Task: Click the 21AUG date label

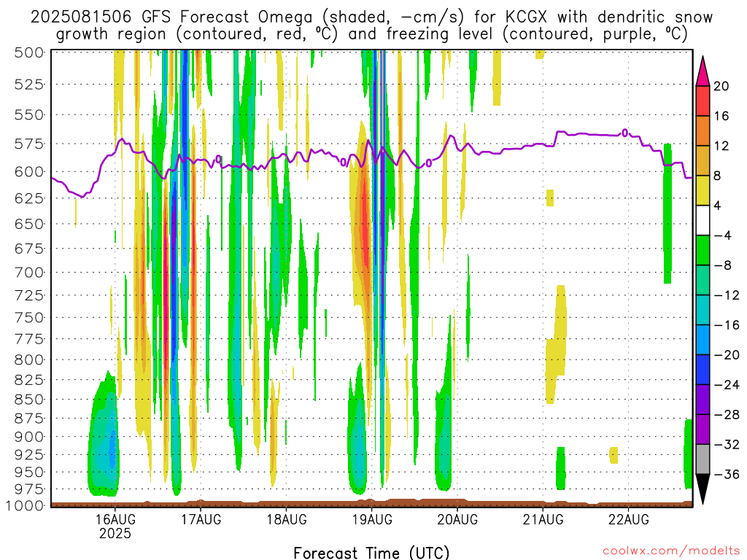Action: (543, 519)
